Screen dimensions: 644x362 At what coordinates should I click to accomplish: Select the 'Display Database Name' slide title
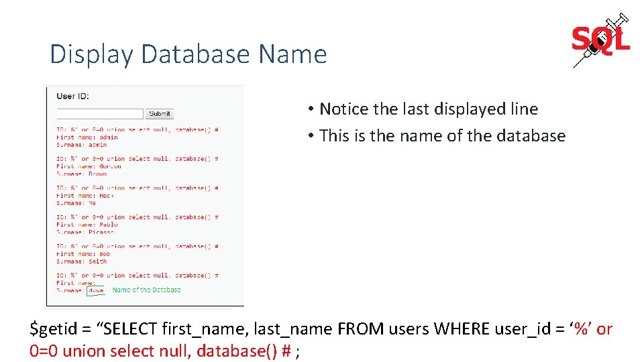tap(189, 54)
